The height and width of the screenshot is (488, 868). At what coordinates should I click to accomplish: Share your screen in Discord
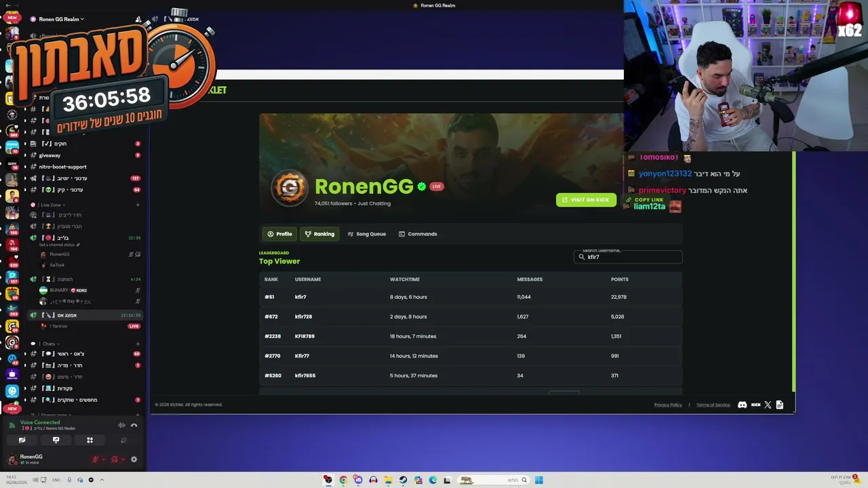pyautogui.click(x=56, y=440)
